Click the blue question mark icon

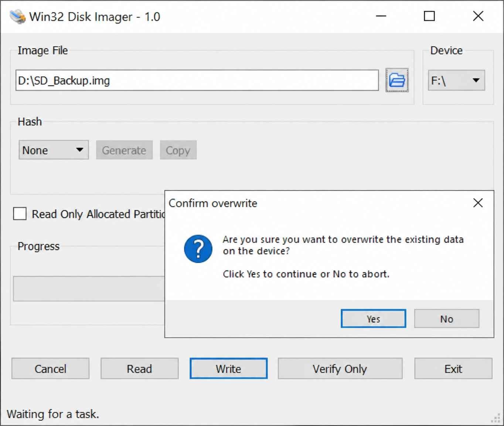point(198,249)
